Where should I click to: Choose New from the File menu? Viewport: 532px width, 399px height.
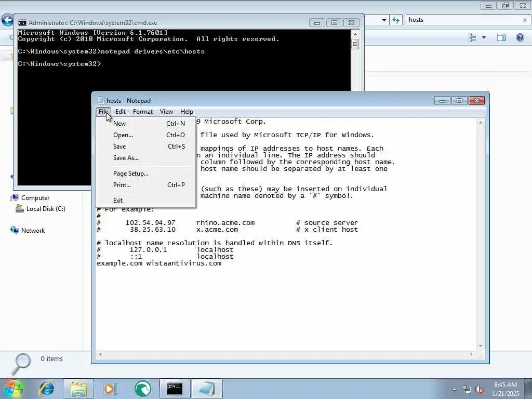[x=146, y=124]
